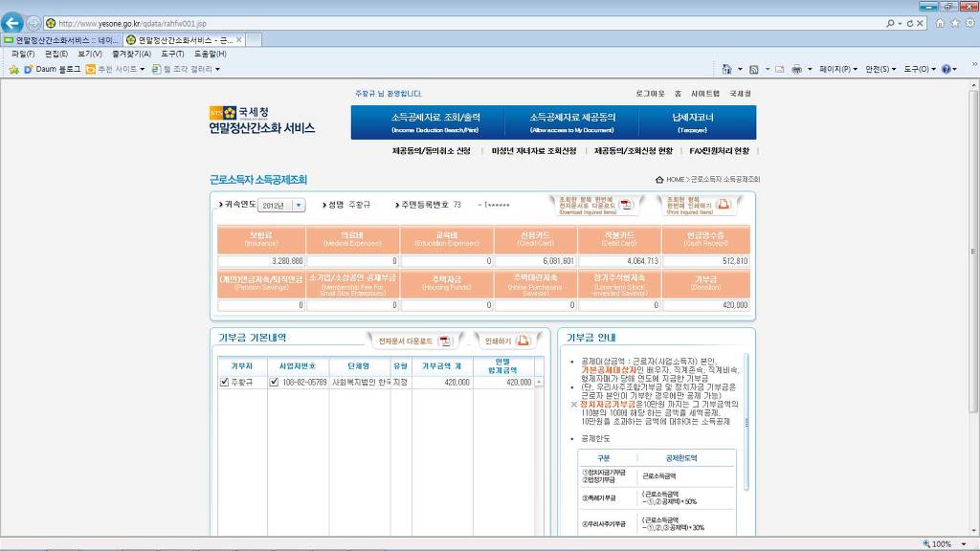Click the zoom level 100% control
The width and height of the screenshot is (980, 551).
coord(941,543)
